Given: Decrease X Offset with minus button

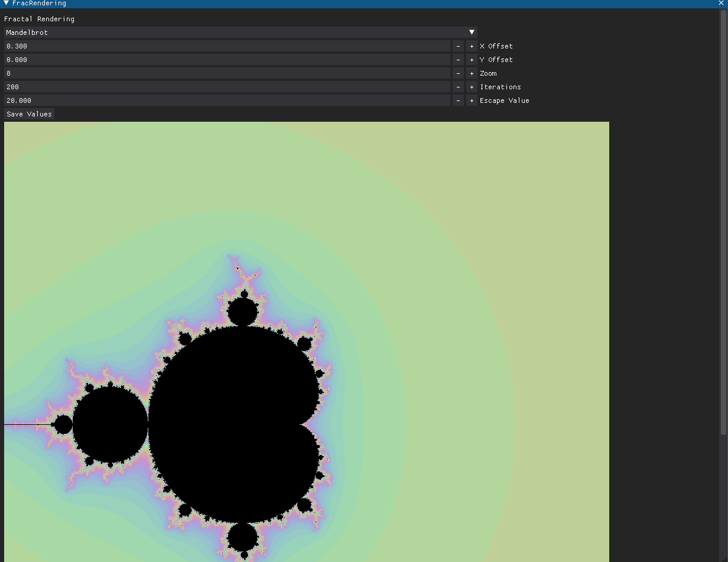Looking at the screenshot, I should click(x=458, y=46).
